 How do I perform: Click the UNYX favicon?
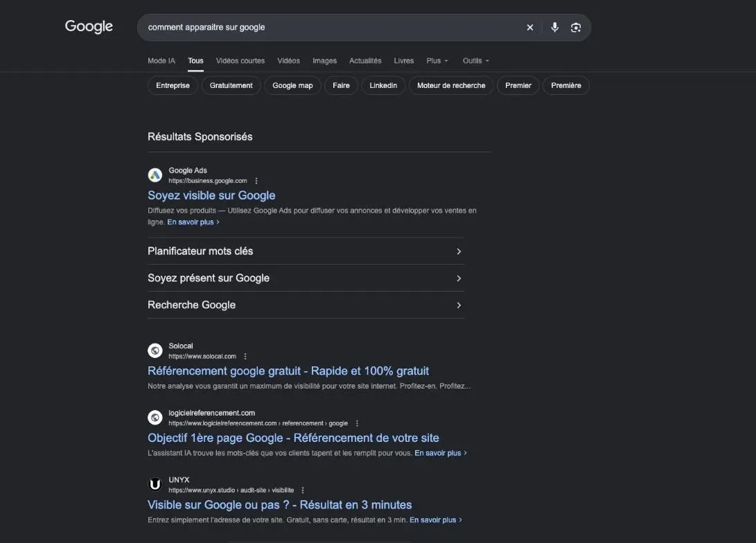(155, 484)
